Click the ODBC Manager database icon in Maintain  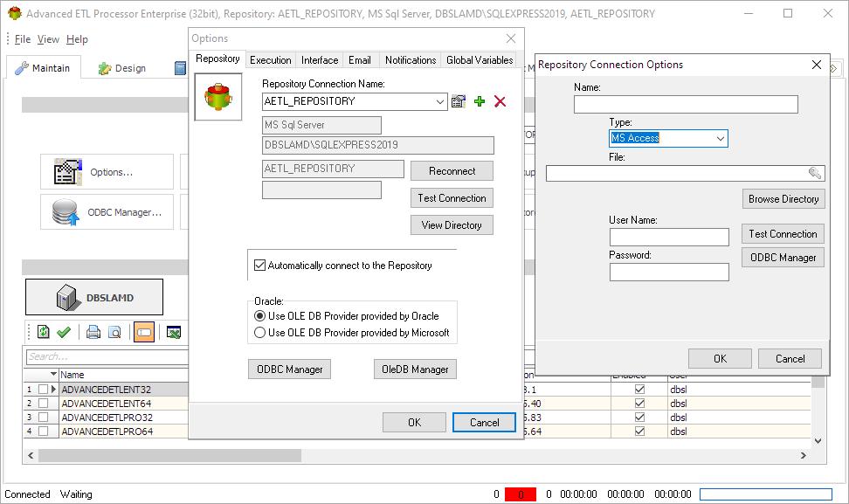pyautogui.click(x=66, y=211)
